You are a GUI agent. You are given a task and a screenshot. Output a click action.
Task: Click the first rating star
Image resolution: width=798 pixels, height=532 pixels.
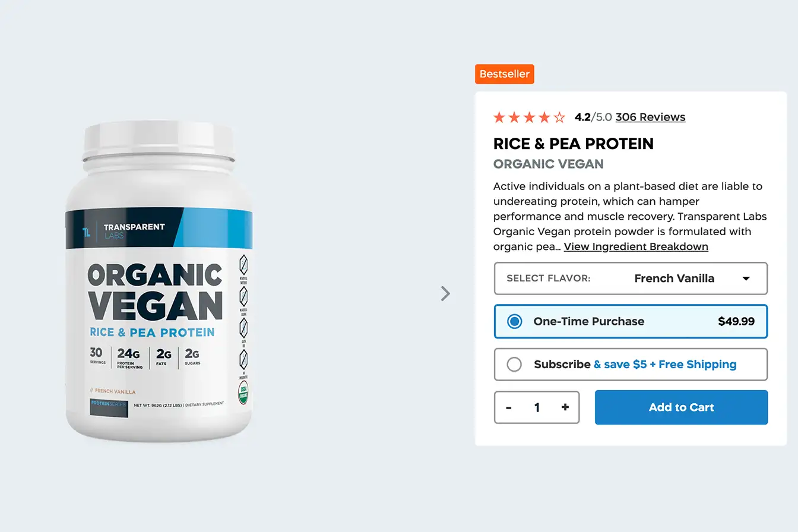[x=499, y=117]
